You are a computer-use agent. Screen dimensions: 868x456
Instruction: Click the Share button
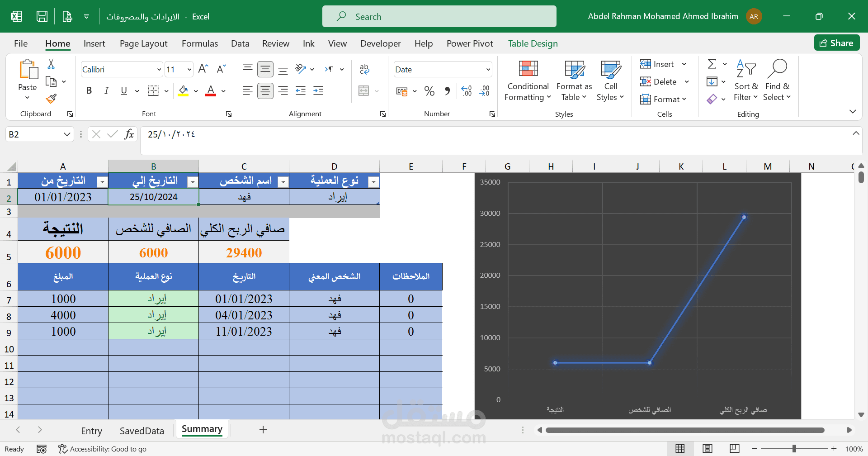pos(836,43)
